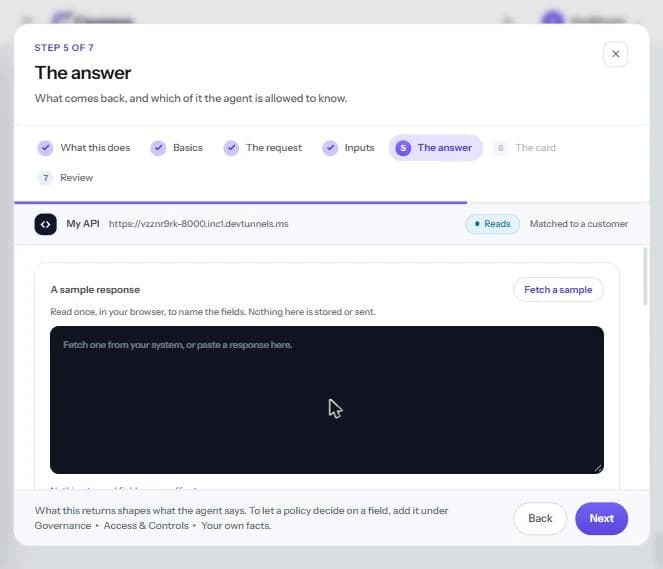Go to the What this does step

click(x=84, y=148)
